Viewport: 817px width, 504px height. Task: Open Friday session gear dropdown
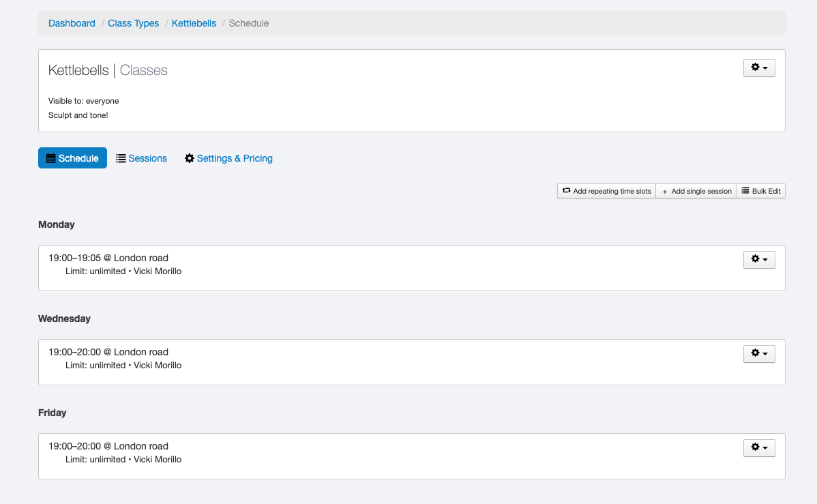point(758,447)
